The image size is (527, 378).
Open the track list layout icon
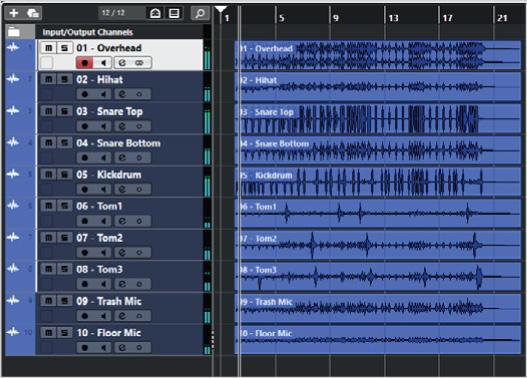174,13
